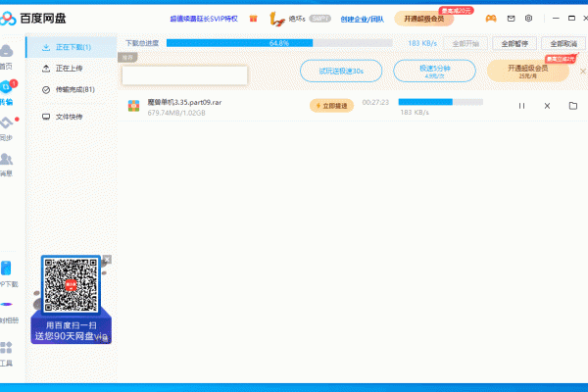Open the 工具 tools grid icon

coord(7,348)
